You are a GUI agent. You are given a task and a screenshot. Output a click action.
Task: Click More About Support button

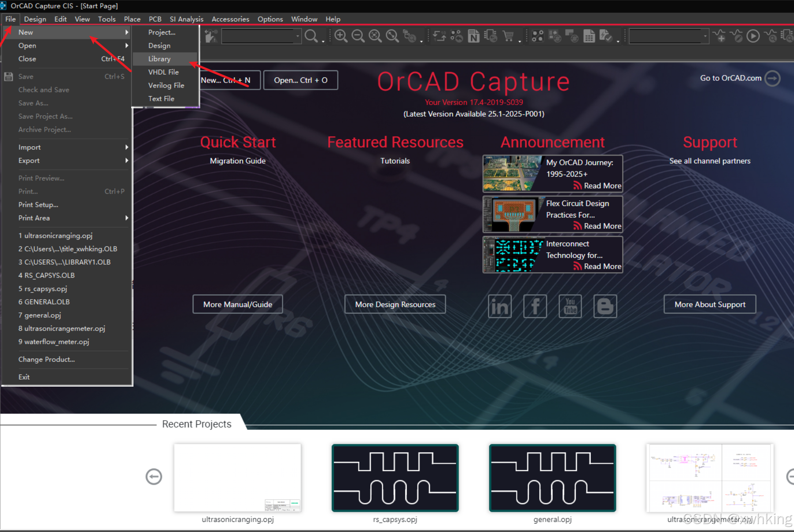[x=710, y=304]
